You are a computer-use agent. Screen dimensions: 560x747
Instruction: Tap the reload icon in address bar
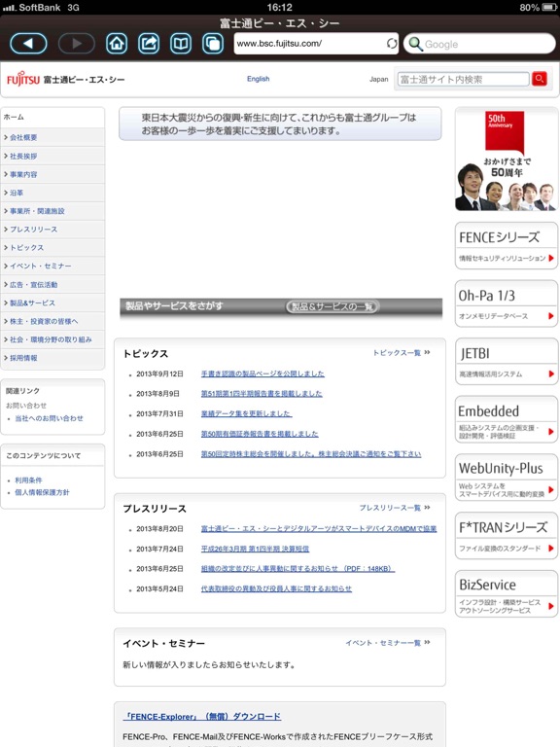pyautogui.click(x=392, y=44)
